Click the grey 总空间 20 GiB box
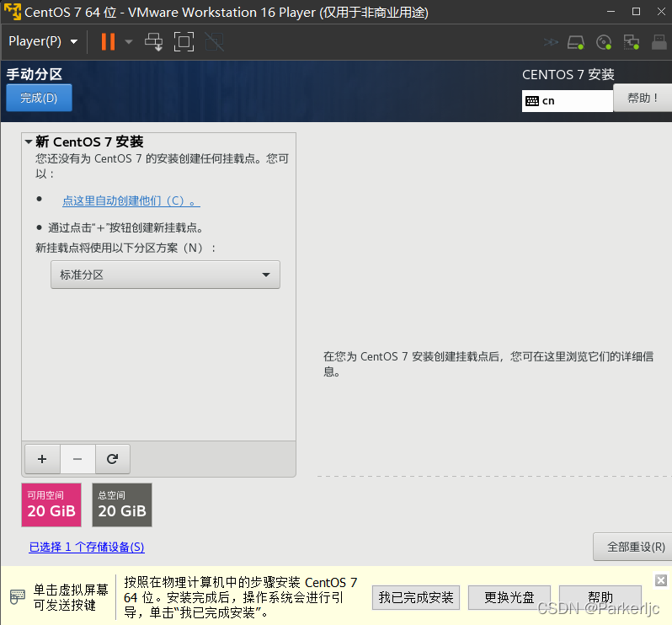The height and width of the screenshot is (625, 672). pyautogui.click(x=122, y=505)
